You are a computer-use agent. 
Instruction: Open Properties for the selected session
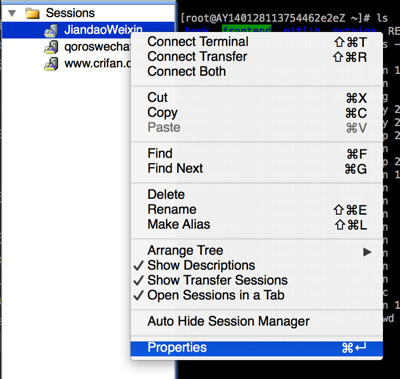pyautogui.click(x=257, y=348)
